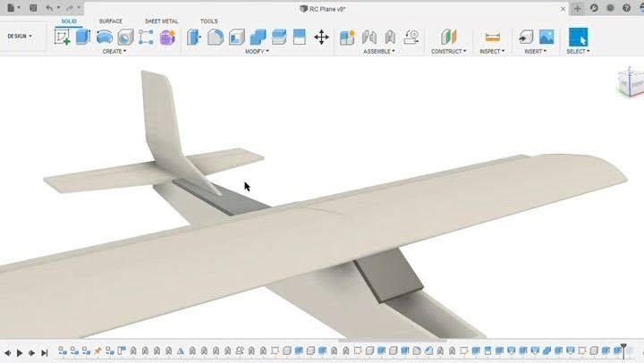This screenshot has width=644, height=363.
Task: Select the Combine tool
Action: tap(258, 37)
